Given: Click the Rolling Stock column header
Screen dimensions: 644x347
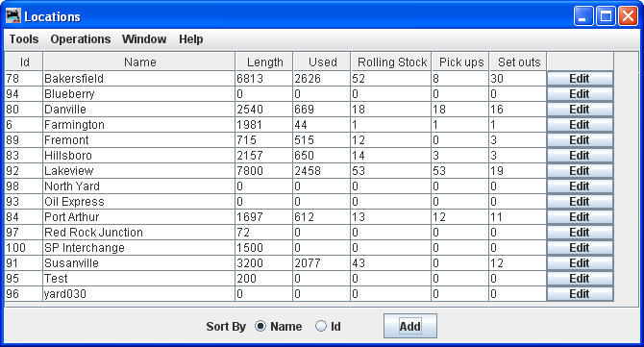Looking at the screenshot, I should click(391, 62).
